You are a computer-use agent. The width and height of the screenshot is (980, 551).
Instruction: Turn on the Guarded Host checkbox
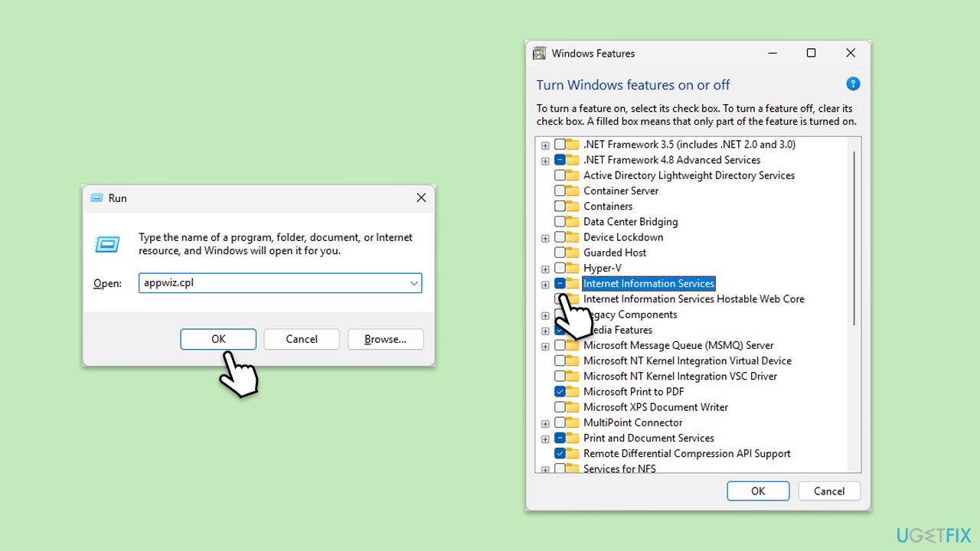coord(560,253)
